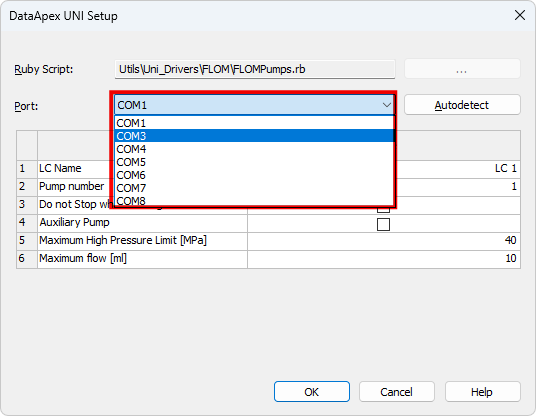Close the DataApex UNI Setup window

[x=520, y=15]
